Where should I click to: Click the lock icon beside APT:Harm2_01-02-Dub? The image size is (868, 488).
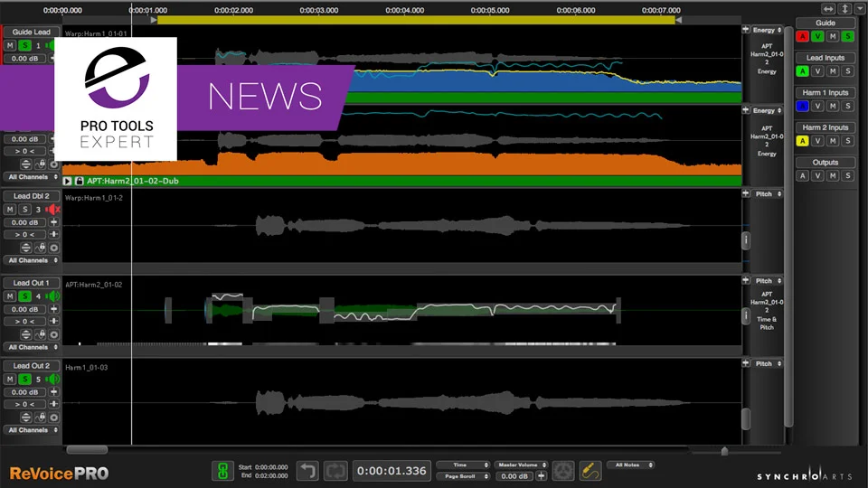click(x=80, y=181)
